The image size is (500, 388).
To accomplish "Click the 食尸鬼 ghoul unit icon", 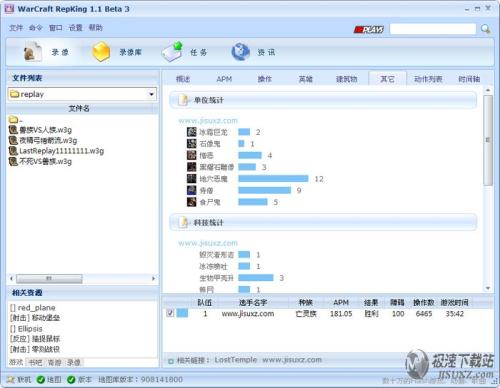I will 191,202.
